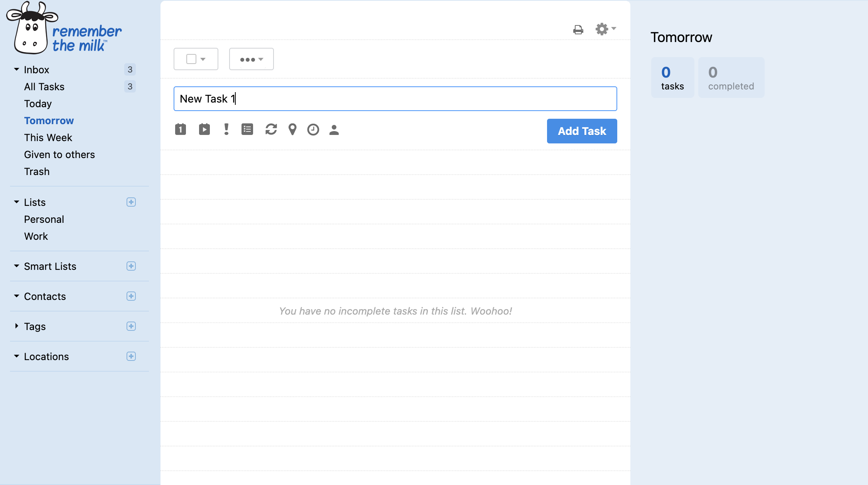Open the more actions (•••) dropdown
Viewport: 868px width, 485px height.
coord(252,59)
